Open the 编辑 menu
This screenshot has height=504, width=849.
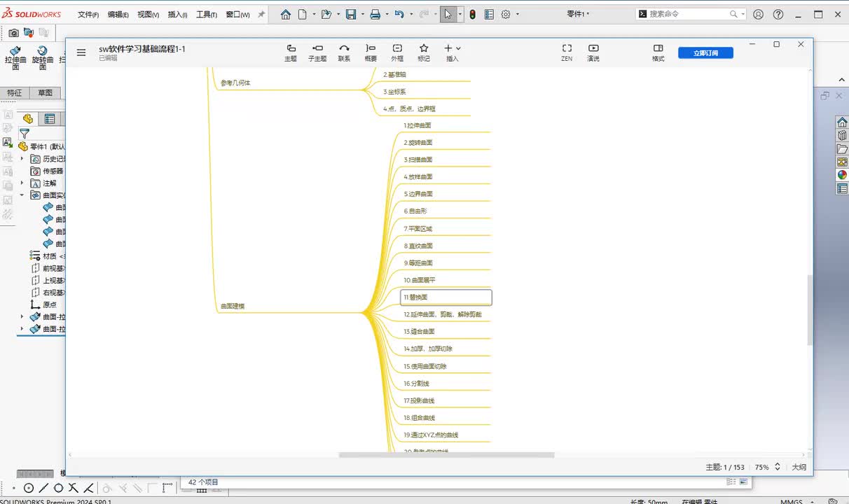(118, 14)
